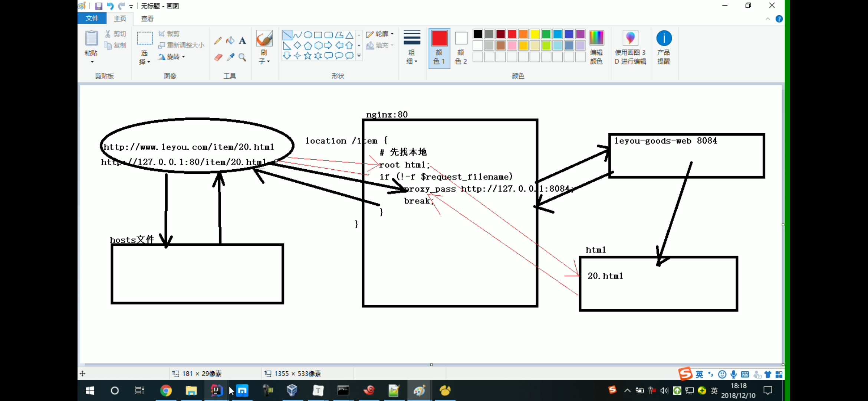Screen dimensions: 868x401
Task: Open the Quick Access Toolbar customize arrow
Action: pyautogui.click(x=131, y=6)
